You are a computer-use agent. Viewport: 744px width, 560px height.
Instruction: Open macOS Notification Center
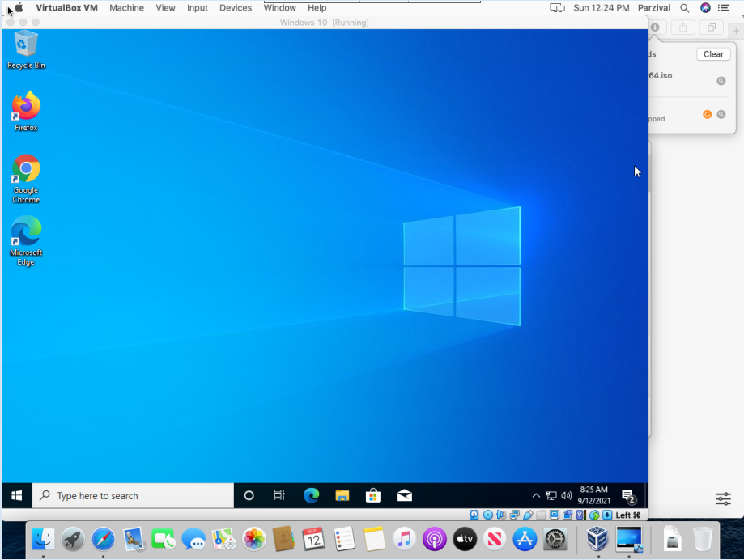tap(724, 7)
